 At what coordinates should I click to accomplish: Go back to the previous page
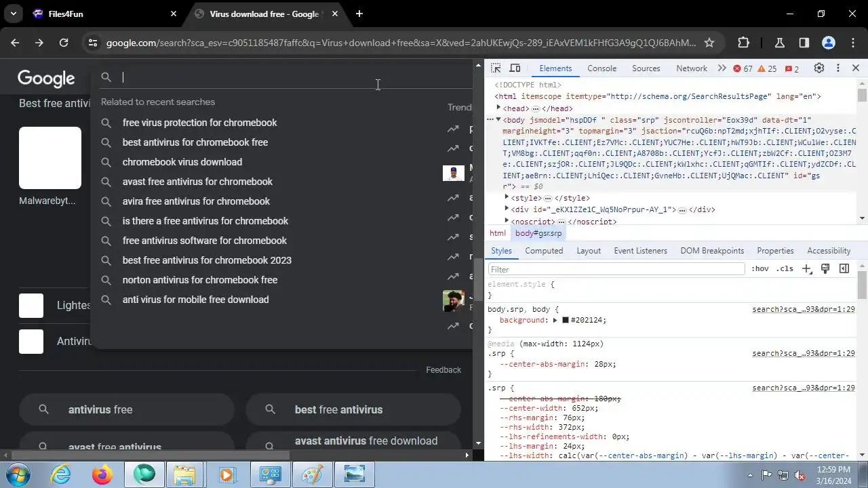pos(15,43)
